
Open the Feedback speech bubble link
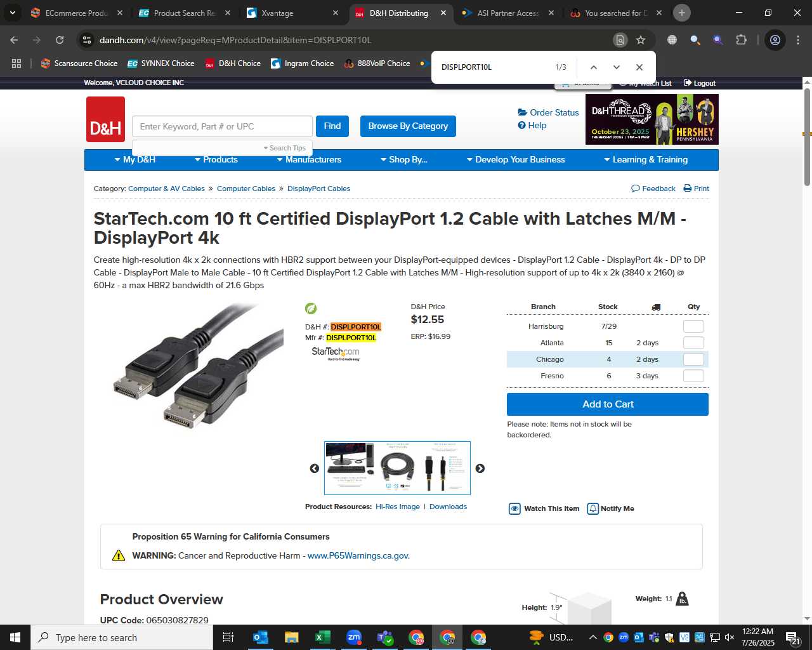(653, 189)
